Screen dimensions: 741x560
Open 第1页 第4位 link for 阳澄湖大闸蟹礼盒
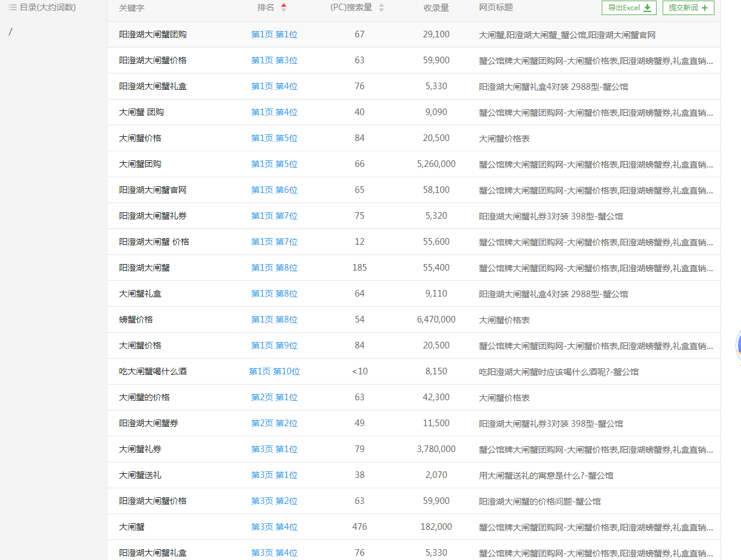point(274,86)
